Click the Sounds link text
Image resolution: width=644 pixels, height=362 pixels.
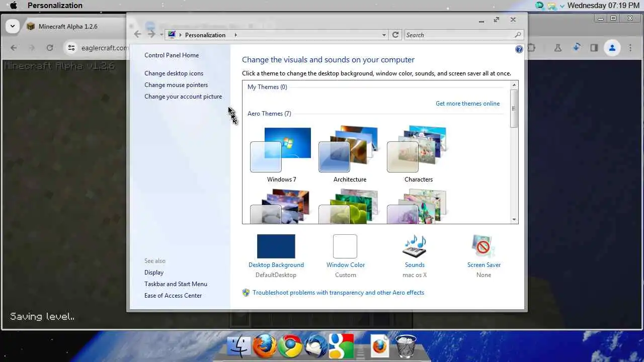pyautogui.click(x=415, y=265)
